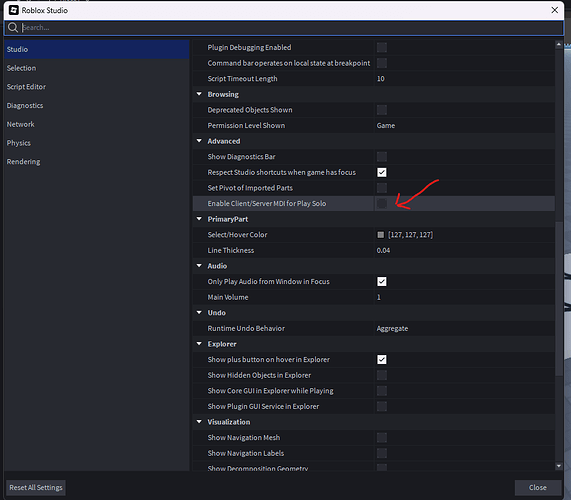Viewport: 571px width, 500px height.
Task: Click the search magnifier icon
Action: (13, 27)
